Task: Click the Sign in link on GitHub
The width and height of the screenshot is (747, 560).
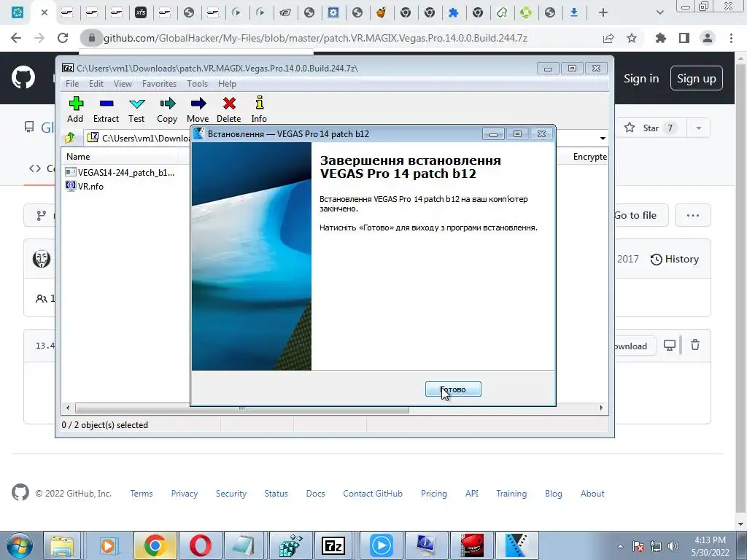Action: point(641,79)
